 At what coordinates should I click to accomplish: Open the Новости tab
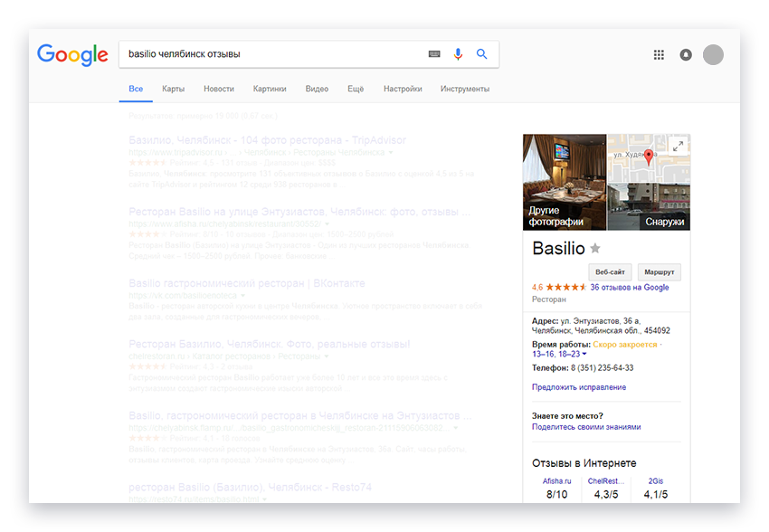point(219,89)
